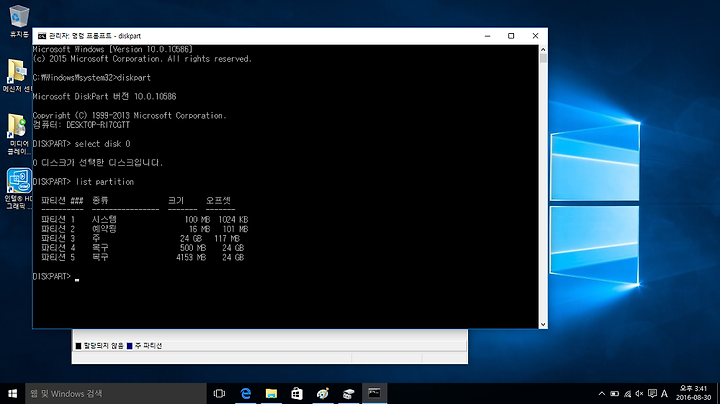This screenshot has height=404, width=720.
Task: Launch Microsoft Edge from the taskbar
Action: coord(246,393)
